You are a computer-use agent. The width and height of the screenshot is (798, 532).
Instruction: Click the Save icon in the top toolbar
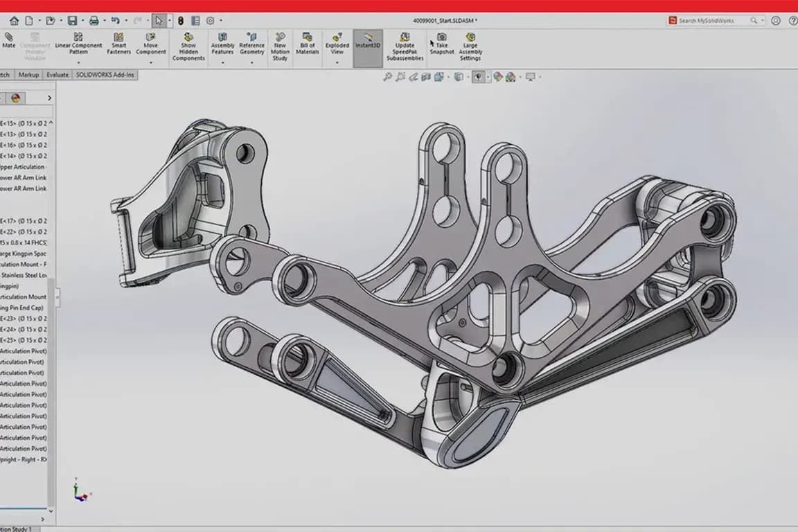[x=72, y=21]
